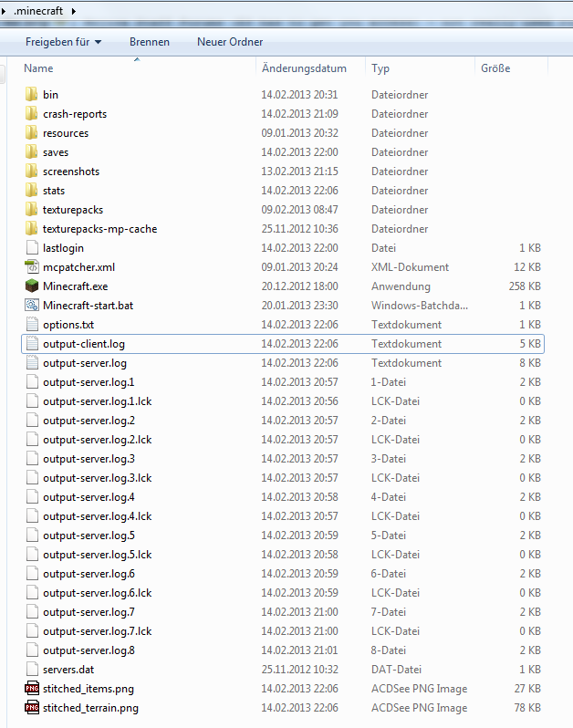The width and height of the screenshot is (573, 728).
Task: Click the 25.11.2012 10:32 date of servers.dat
Action: [299, 669]
